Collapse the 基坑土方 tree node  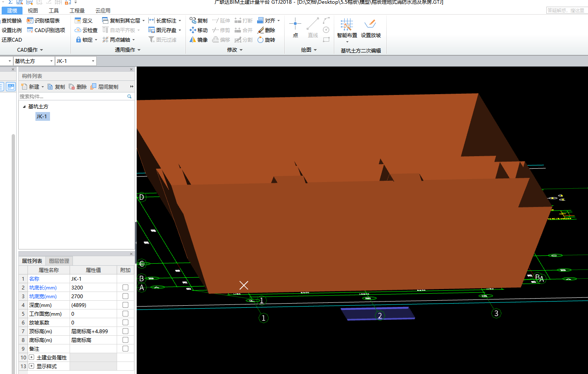24,107
